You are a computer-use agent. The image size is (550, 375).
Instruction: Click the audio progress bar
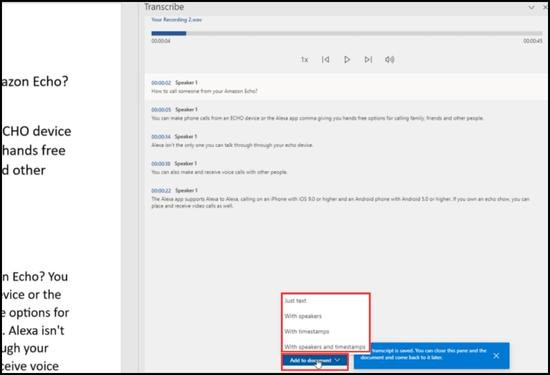coord(347,34)
